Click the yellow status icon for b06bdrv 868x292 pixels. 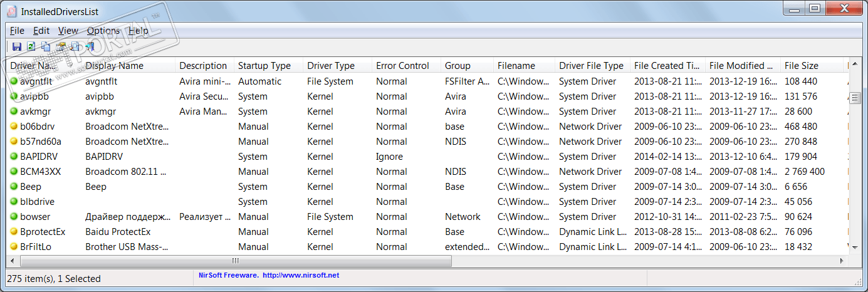coord(14,127)
